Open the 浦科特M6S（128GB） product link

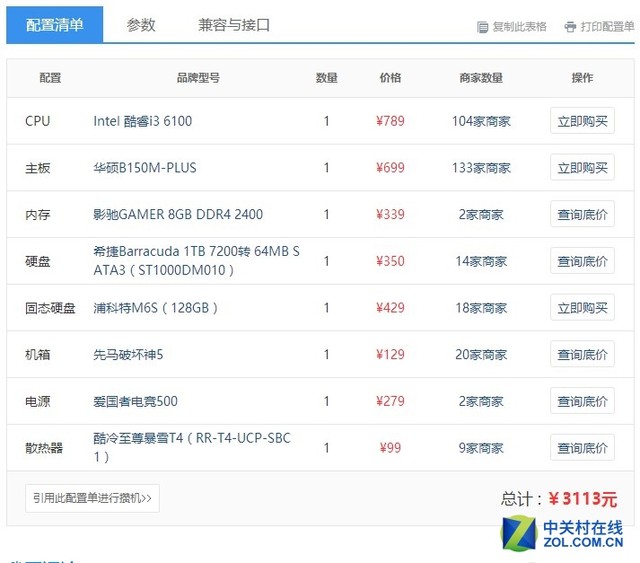[156, 307]
